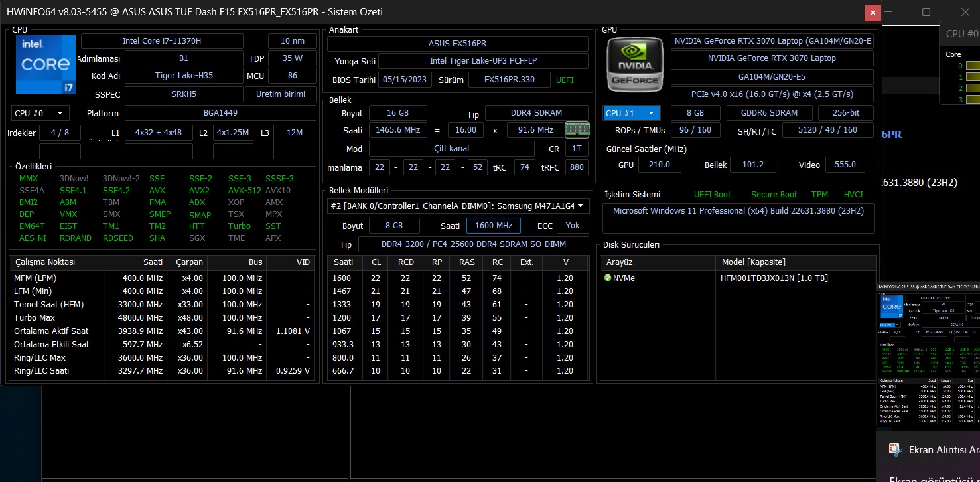The width and height of the screenshot is (980, 482).
Task: Click the 555.0 Video clock value
Action: pyautogui.click(x=845, y=165)
